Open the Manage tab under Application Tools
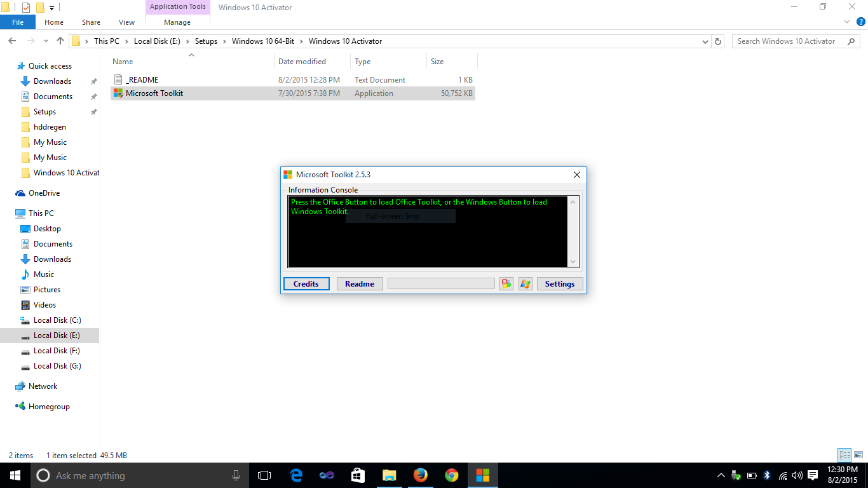Image resolution: width=868 pixels, height=488 pixels. pos(177,22)
